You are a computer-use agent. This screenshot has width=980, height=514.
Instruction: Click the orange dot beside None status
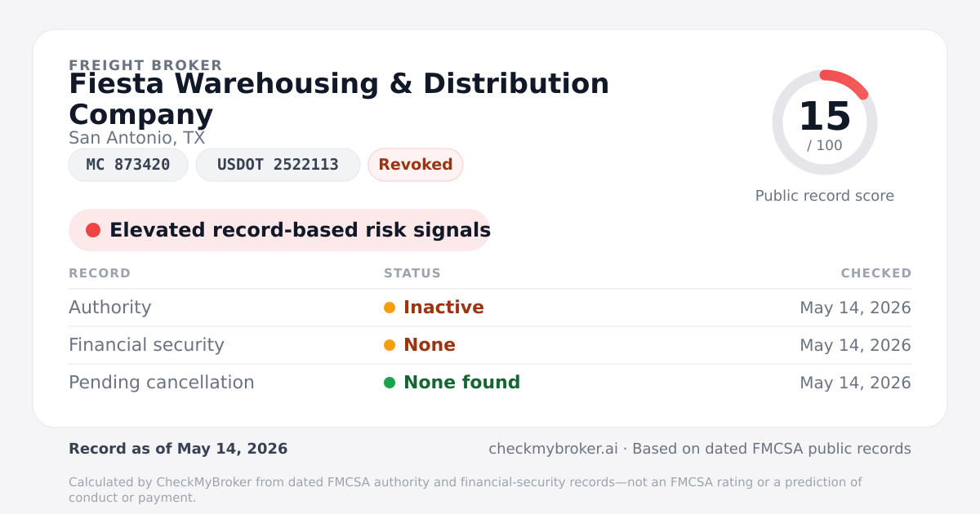pos(390,345)
